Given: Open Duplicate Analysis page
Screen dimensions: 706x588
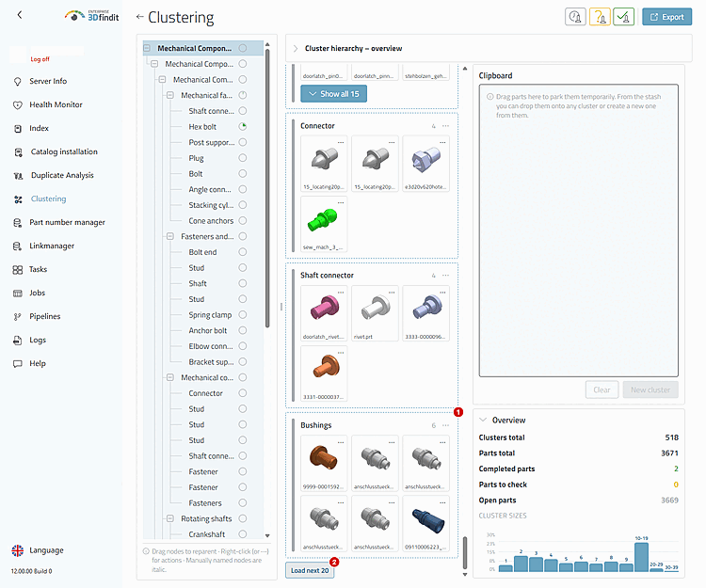Looking at the screenshot, I should click(62, 175).
